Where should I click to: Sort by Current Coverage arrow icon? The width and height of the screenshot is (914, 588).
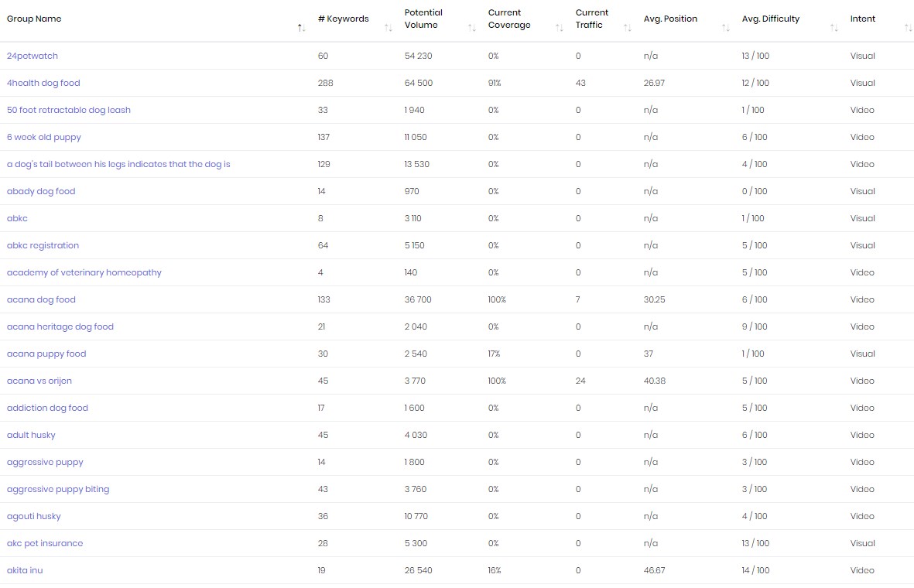pyautogui.click(x=560, y=27)
